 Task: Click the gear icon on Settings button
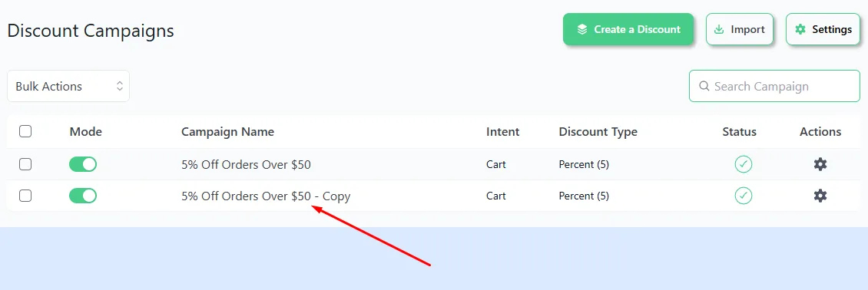coord(800,29)
